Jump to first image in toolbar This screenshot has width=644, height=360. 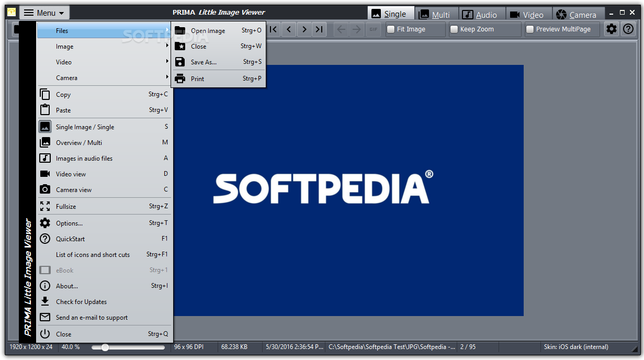pos(274,29)
